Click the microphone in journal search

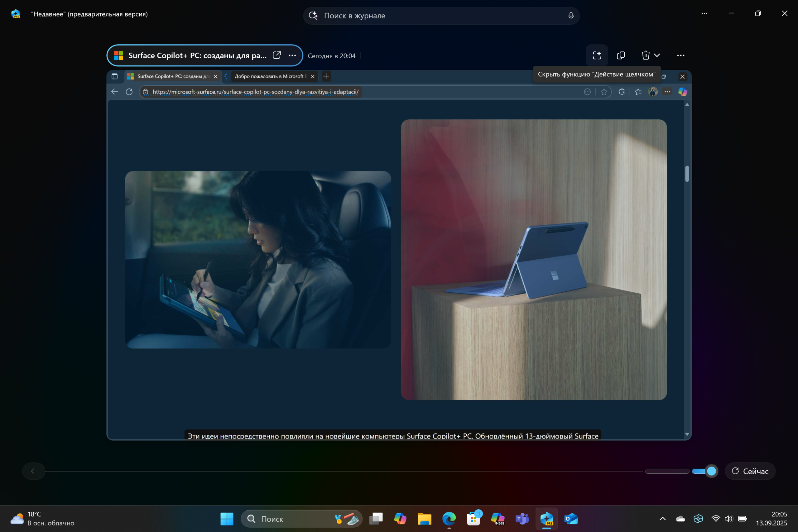(571, 16)
